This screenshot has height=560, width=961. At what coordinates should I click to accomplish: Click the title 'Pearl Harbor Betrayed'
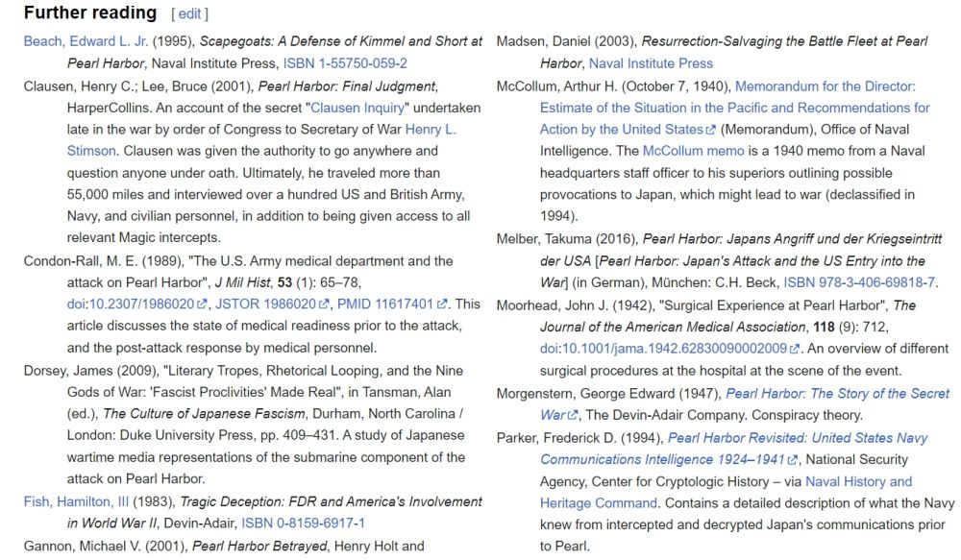(x=259, y=546)
